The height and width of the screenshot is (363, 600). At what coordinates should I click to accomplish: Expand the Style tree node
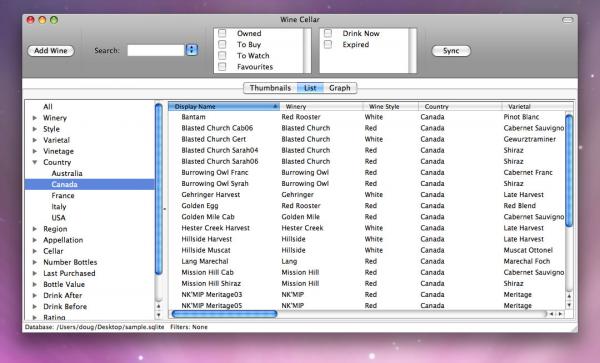(34, 129)
